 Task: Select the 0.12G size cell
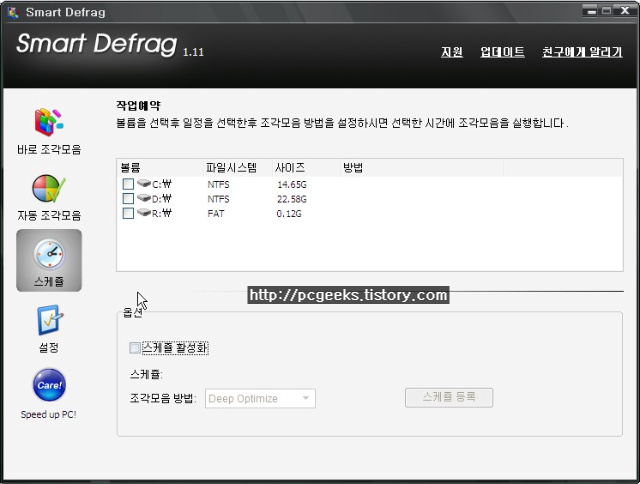click(x=289, y=213)
